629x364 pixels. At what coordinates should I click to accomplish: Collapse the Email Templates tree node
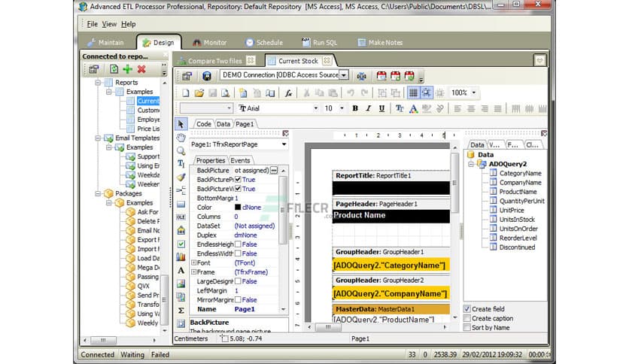tap(98, 138)
